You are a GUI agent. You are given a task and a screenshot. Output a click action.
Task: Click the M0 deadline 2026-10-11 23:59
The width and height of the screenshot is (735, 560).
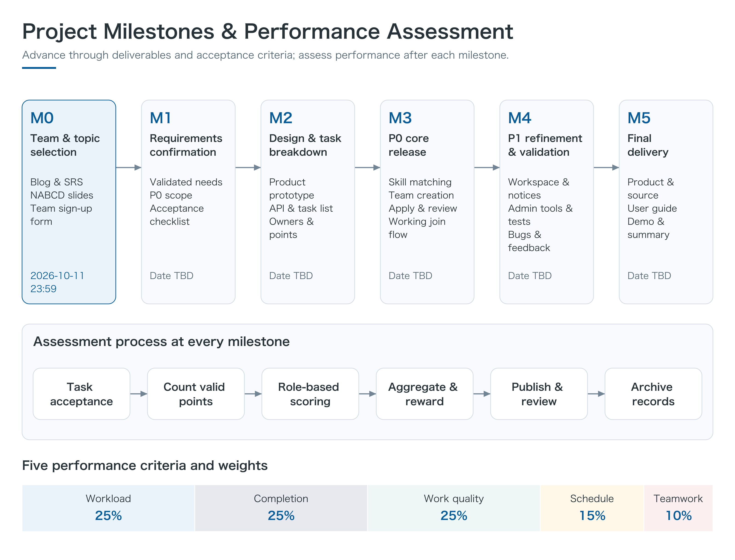click(x=57, y=282)
